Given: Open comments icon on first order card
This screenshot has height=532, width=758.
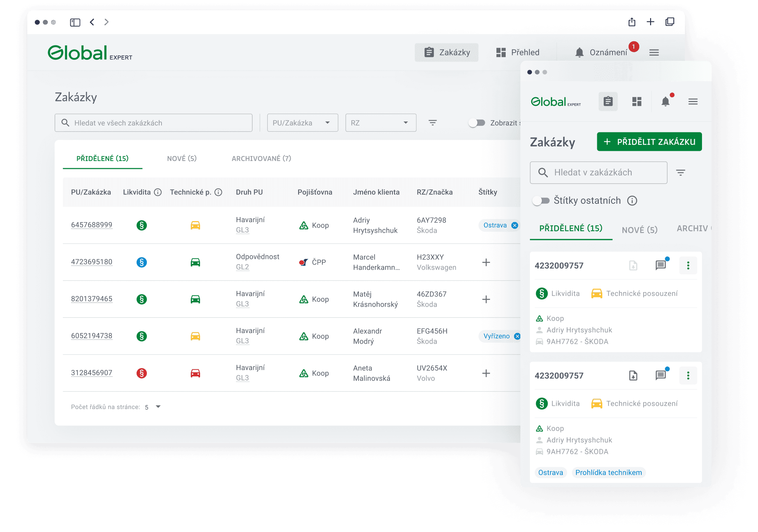Looking at the screenshot, I should point(660,265).
